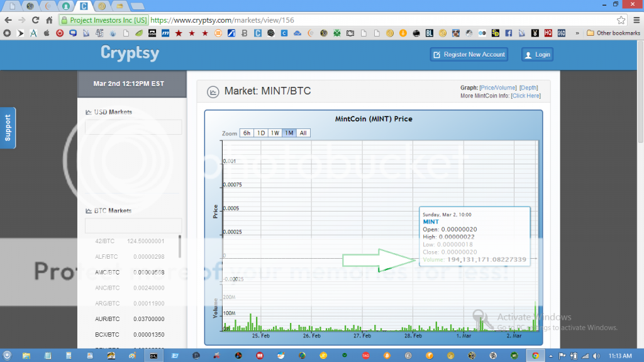This screenshot has width=644, height=362.
Task: Click the Cryptsy logo
Action: 130,53
